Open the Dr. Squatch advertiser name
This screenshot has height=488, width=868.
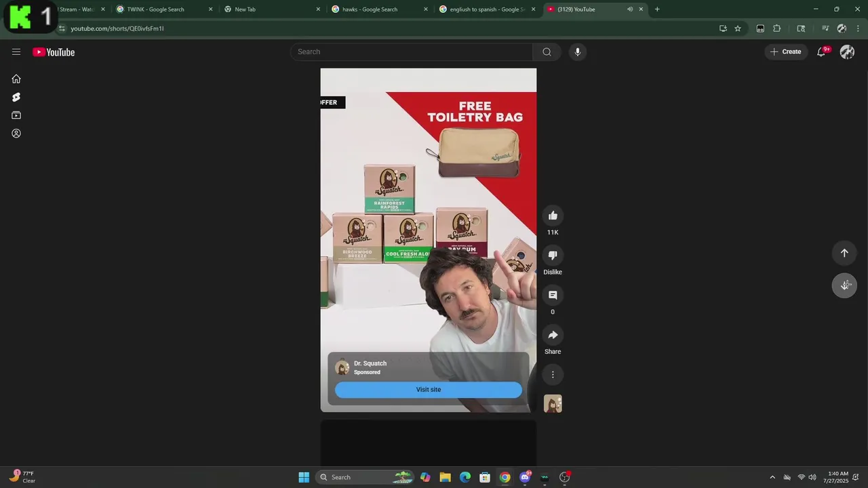370,363
